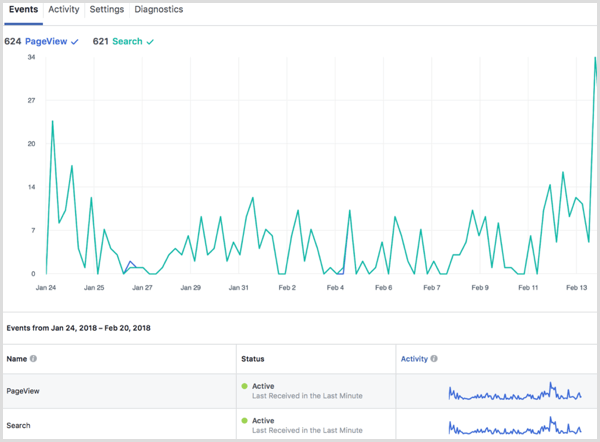600x442 pixels.
Task: Click the Jan 24 axis label
Action: pyautogui.click(x=46, y=287)
